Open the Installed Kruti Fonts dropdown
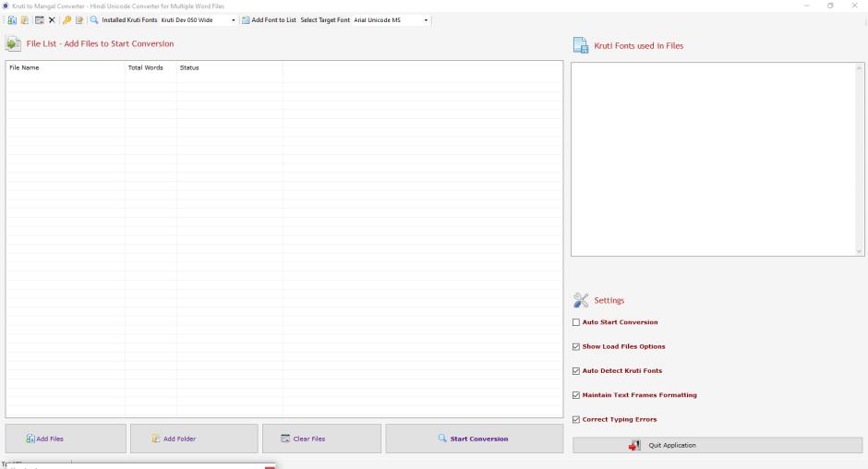Screen dimensions: 868x469 [x=233, y=20]
